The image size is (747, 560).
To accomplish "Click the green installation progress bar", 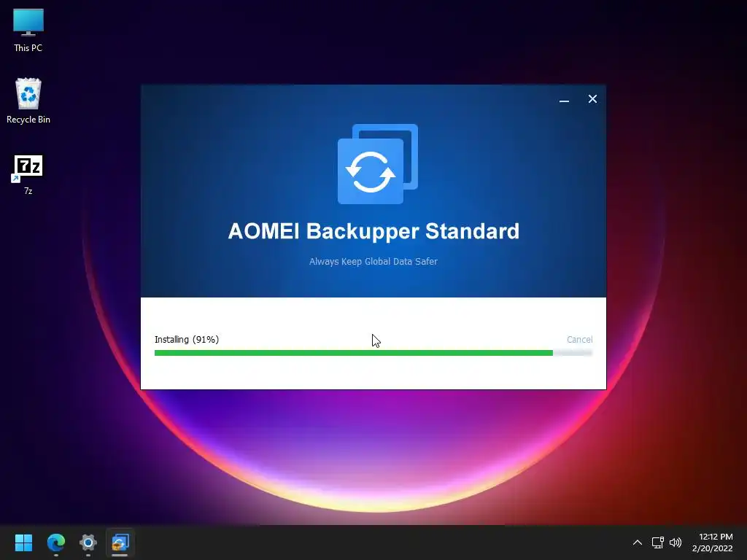I will (373, 353).
